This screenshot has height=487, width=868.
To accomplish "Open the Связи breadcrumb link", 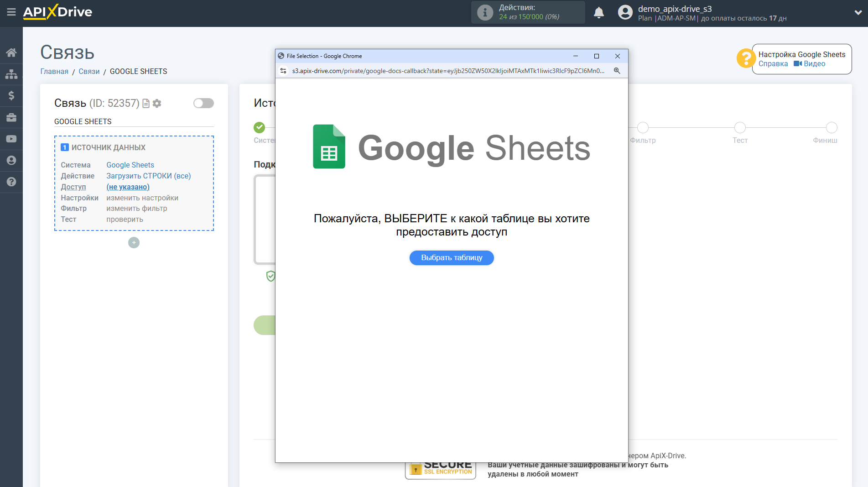I will coord(89,71).
